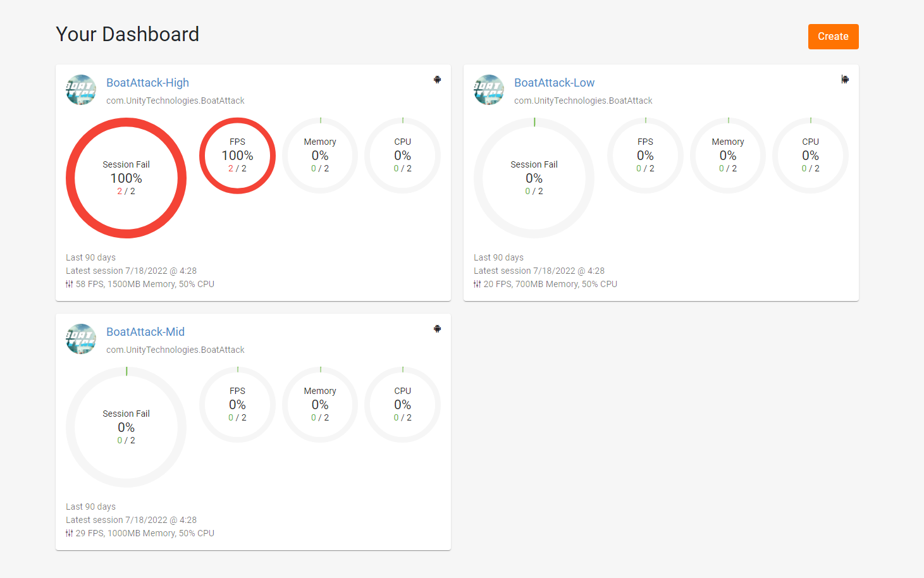The height and width of the screenshot is (578, 924).
Task: Select the red FPS 100% gauge
Action: tap(237, 156)
